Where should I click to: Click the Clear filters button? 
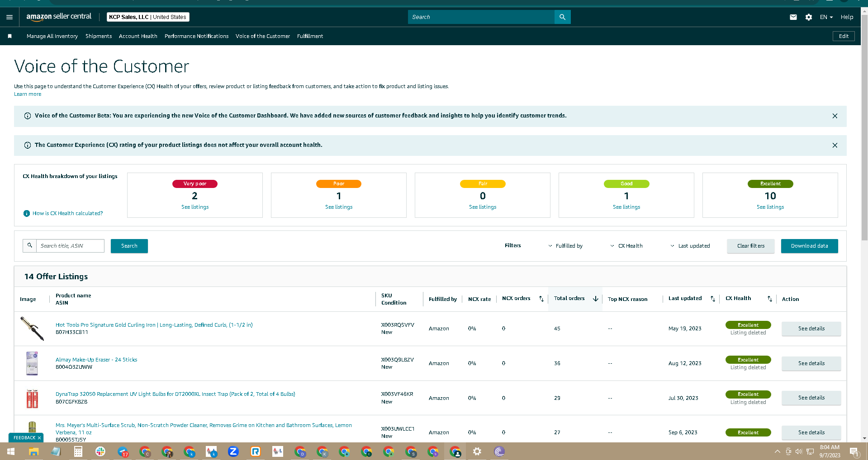tap(751, 246)
